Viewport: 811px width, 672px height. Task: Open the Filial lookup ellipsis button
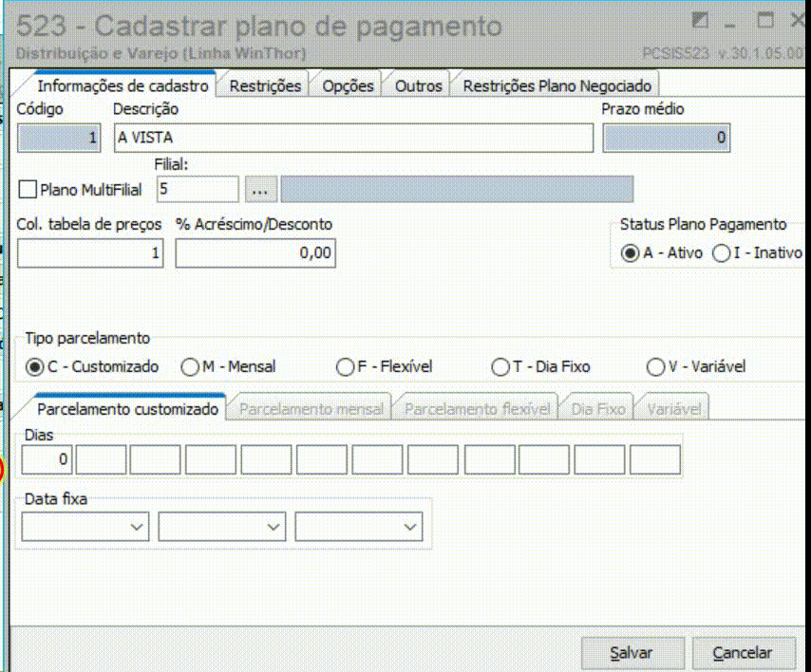click(x=260, y=189)
